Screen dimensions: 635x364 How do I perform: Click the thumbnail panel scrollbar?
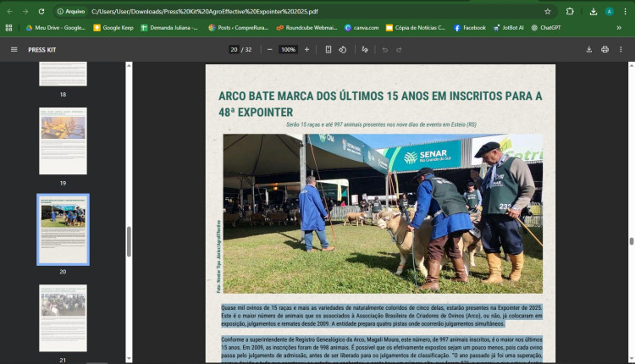[129, 241]
